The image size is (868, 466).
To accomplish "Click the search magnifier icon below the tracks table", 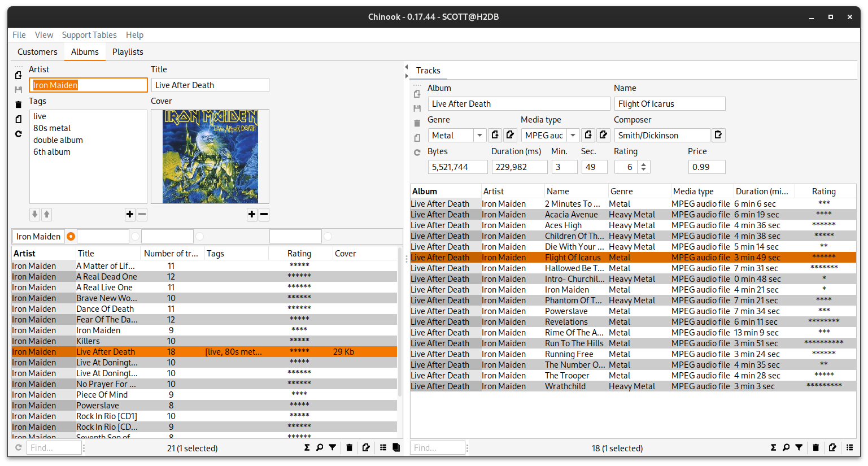I will pos(786,447).
